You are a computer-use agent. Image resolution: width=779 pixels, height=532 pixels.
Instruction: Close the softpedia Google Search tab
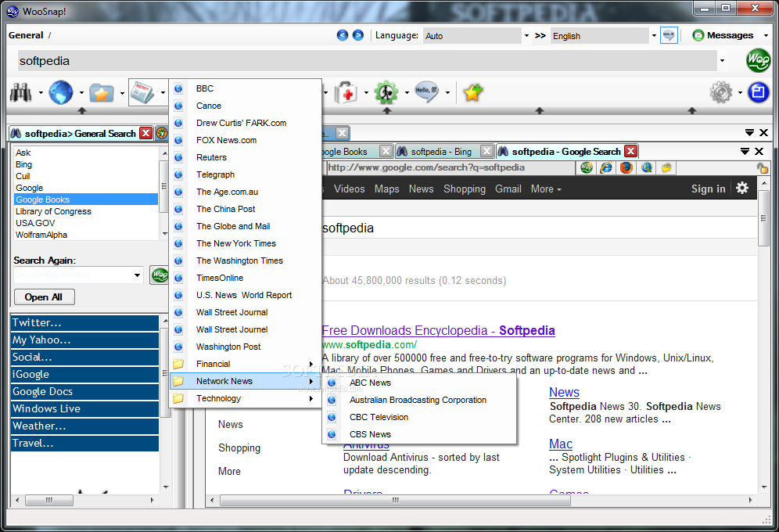(x=630, y=152)
